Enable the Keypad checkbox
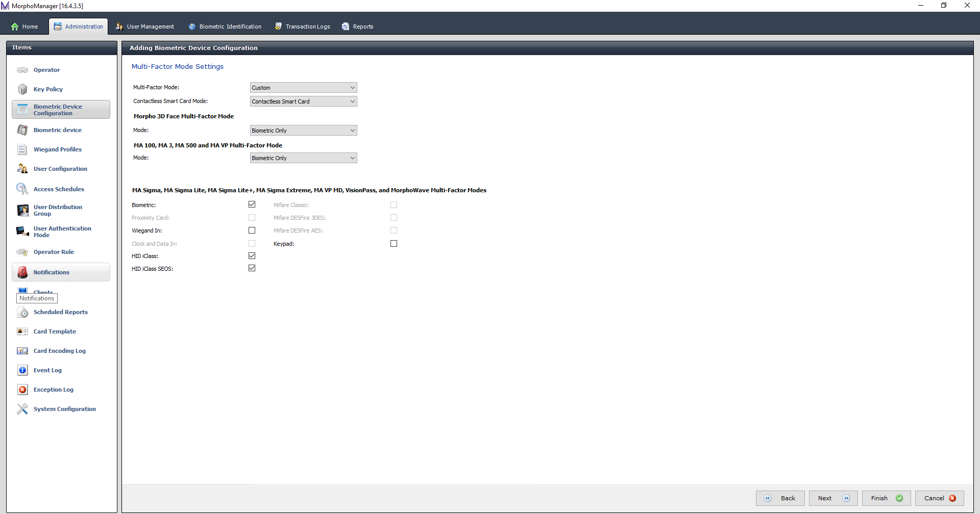The image size is (980, 514). point(394,244)
